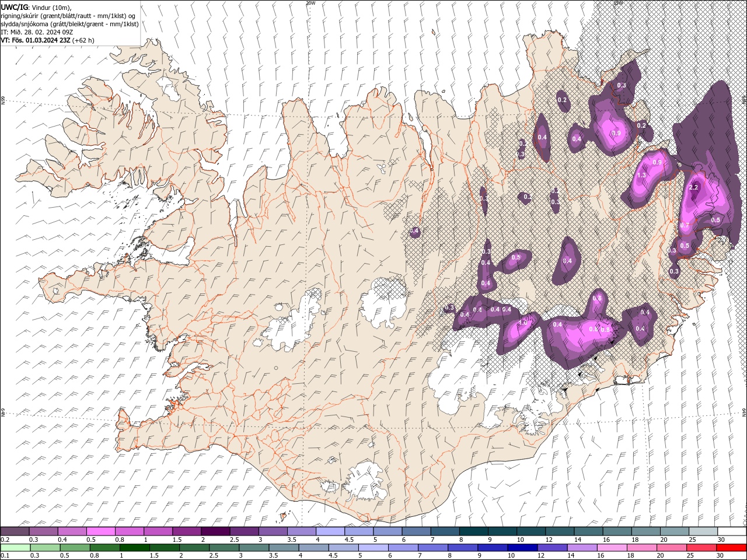Click the 0.2–0.3 dark purple swatch, top legend
Screen dimensions: 747x560
tap(15, 531)
